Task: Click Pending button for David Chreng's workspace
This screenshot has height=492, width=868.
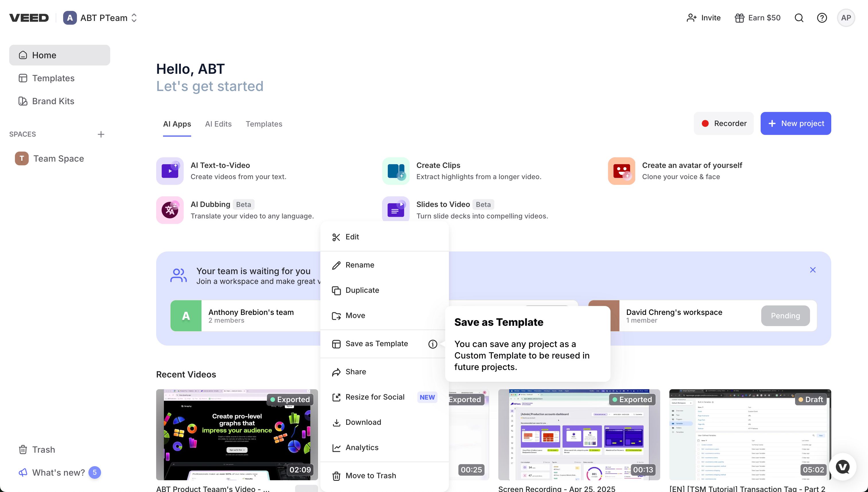Action: tap(785, 316)
